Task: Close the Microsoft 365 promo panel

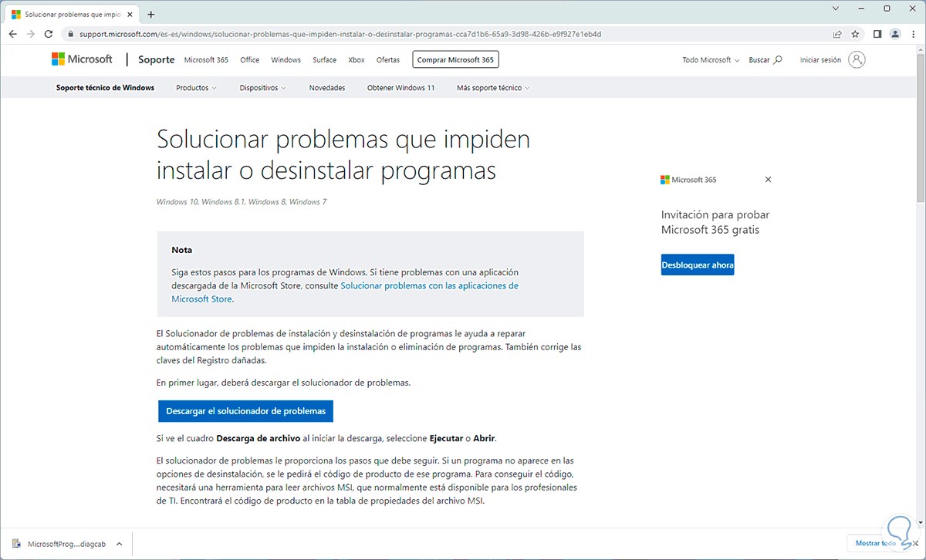Action: [x=768, y=179]
